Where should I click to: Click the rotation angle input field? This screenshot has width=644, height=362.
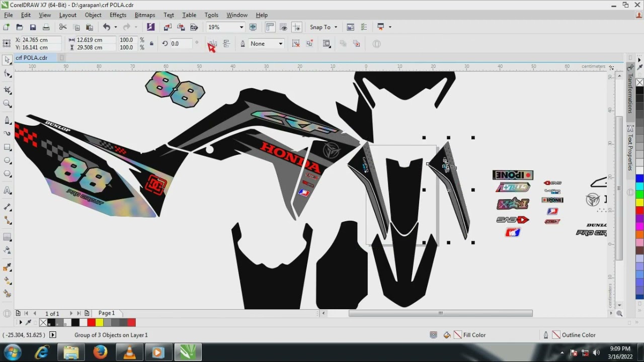click(181, 44)
